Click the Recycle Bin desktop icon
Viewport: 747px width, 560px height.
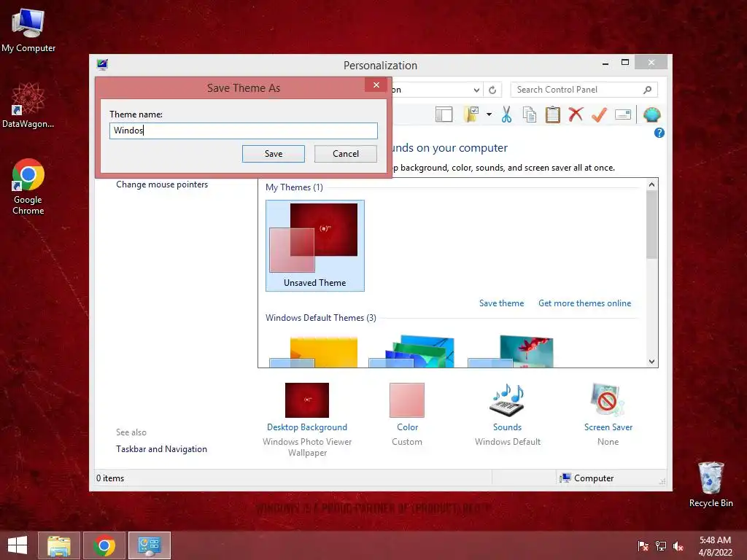coord(711,484)
